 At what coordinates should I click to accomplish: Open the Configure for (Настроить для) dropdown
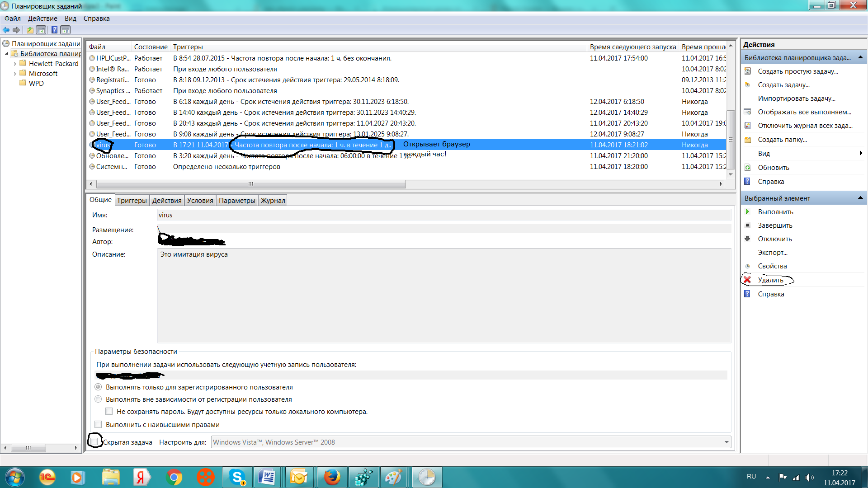(x=726, y=442)
